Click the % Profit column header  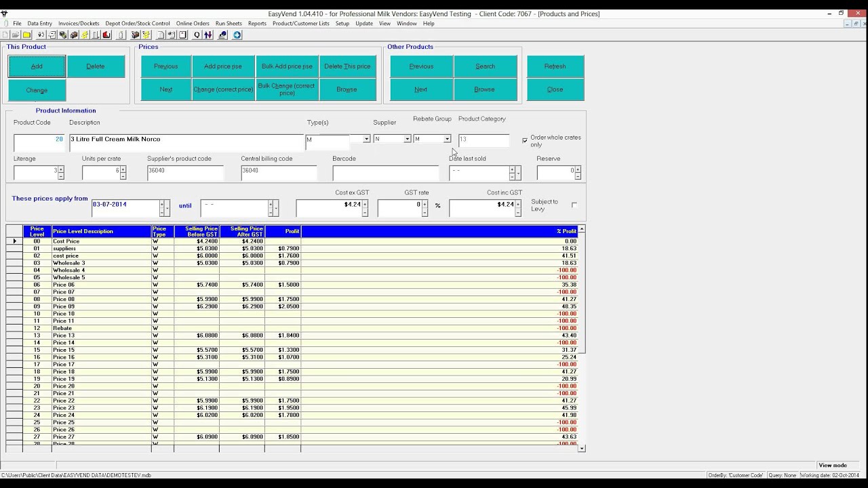pos(439,232)
